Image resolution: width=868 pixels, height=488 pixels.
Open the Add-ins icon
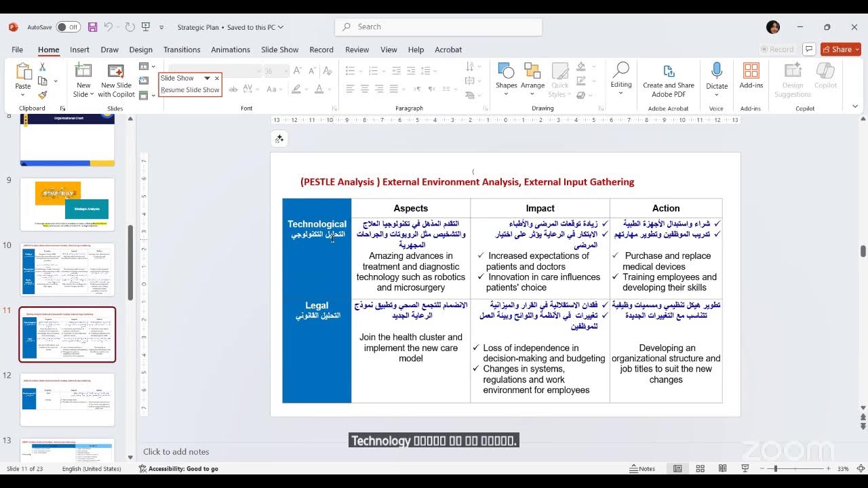[x=751, y=71]
